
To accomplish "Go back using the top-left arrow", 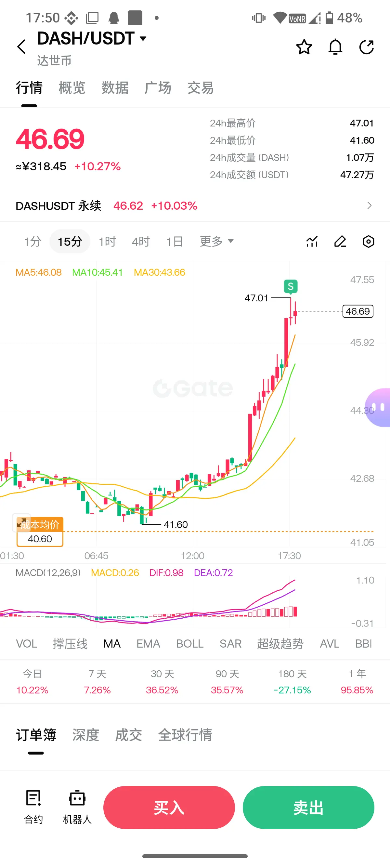I will [21, 47].
